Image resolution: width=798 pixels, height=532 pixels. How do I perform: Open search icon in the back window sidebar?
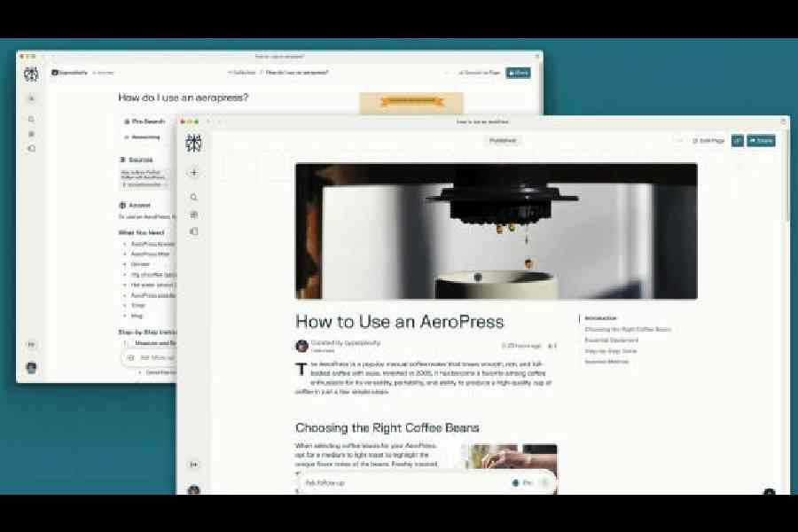32,119
